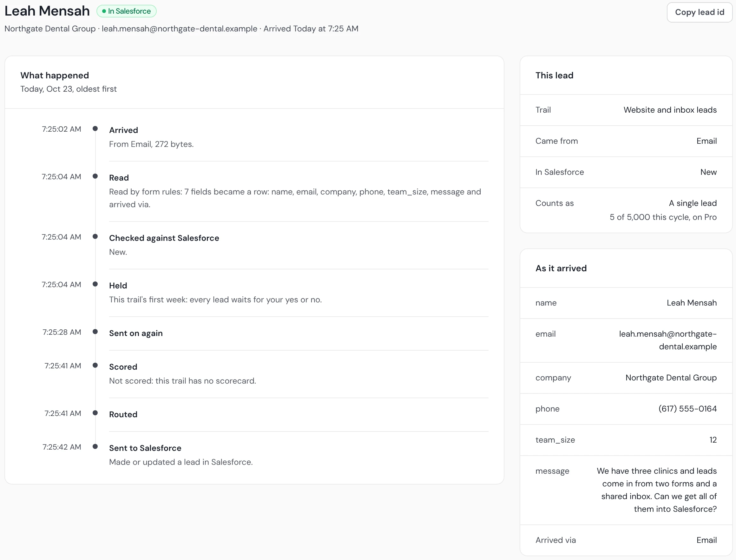Screen dimensions: 736x560
Task: Click the 'Read by form rules' description
Action: click(295, 198)
